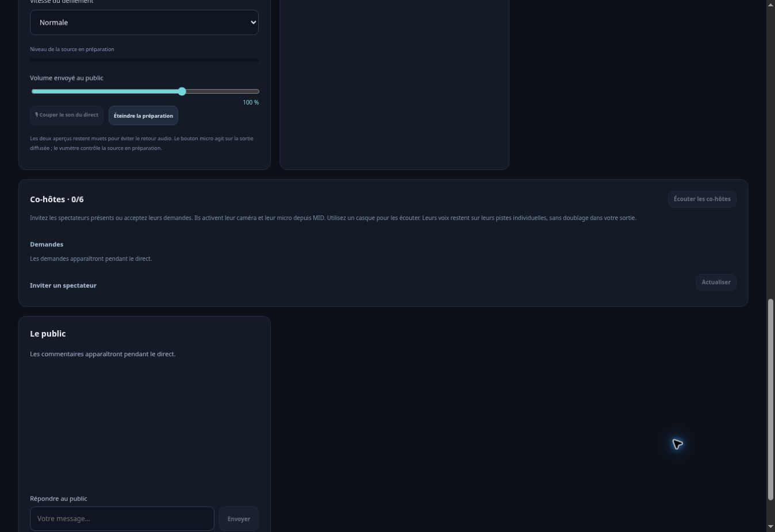This screenshot has height=532, width=775.
Task: Focus the Votre message input field
Action: pos(122,518)
